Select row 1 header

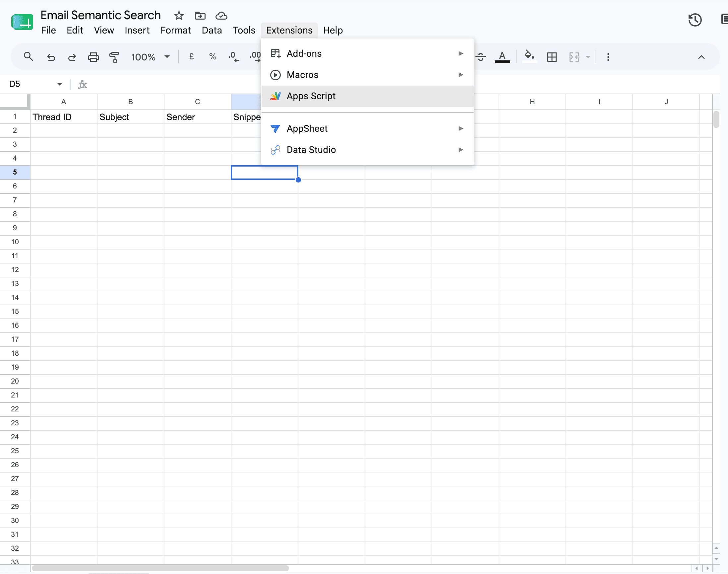coord(15,116)
